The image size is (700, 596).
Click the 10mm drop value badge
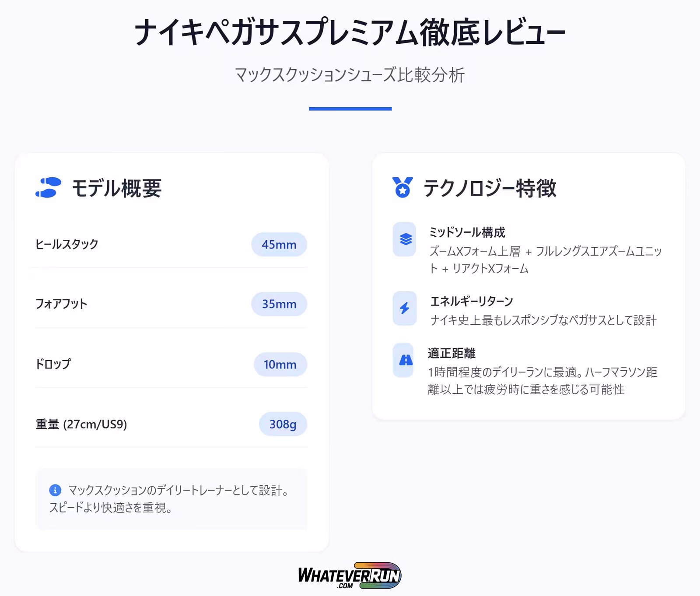point(280,365)
